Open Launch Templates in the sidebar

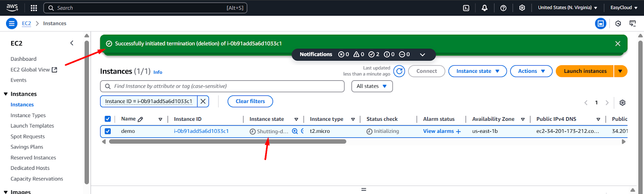point(32,126)
